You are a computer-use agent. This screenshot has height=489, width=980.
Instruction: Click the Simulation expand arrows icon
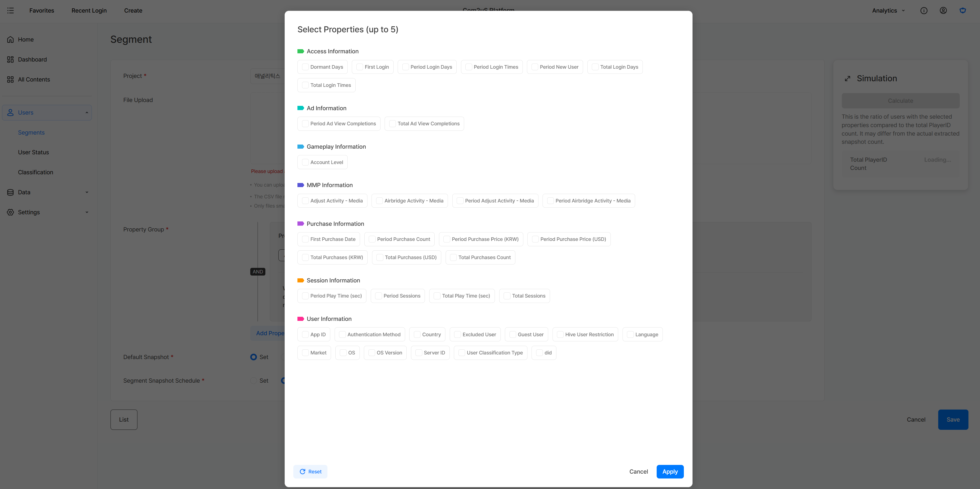(848, 79)
